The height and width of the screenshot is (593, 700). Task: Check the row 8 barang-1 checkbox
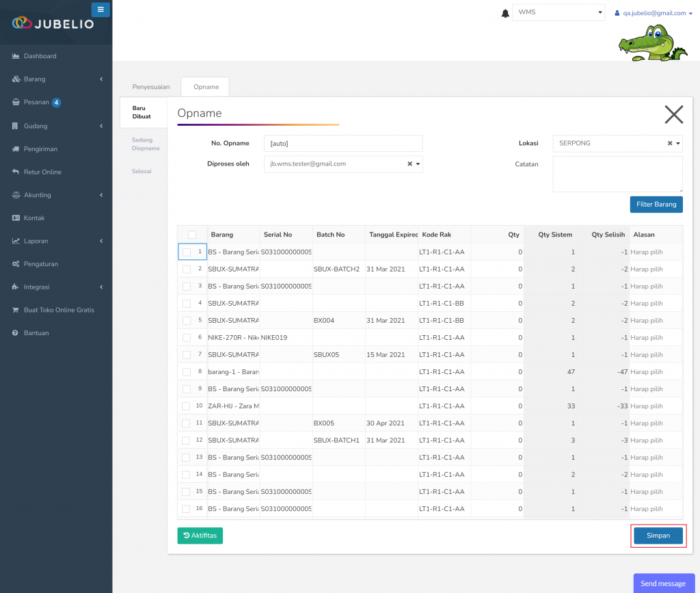[x=187, y=372]
